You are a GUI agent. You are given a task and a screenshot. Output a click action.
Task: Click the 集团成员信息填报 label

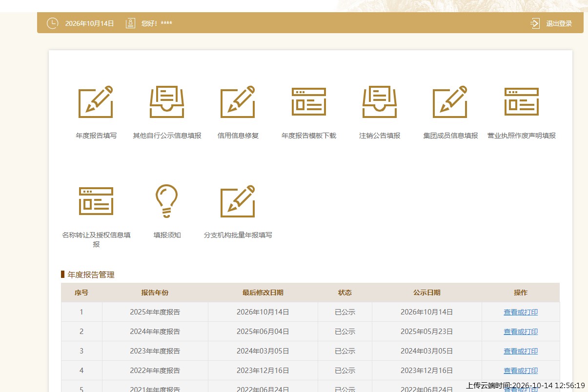450,136
